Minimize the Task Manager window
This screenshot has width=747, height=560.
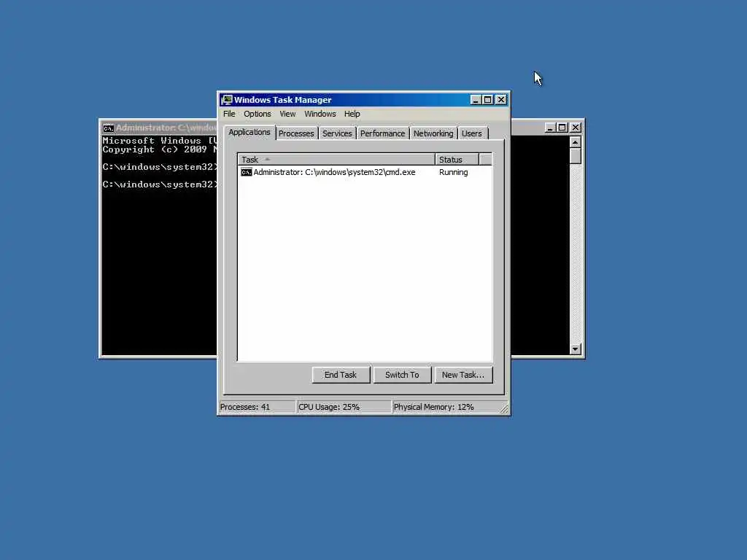pyautogui.click(x=475, y=100)
